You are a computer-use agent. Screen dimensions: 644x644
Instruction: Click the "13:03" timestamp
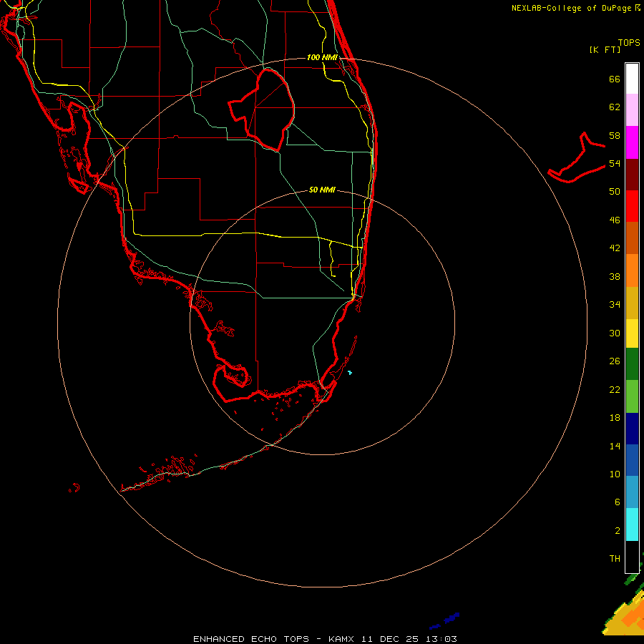coord(441,639)
